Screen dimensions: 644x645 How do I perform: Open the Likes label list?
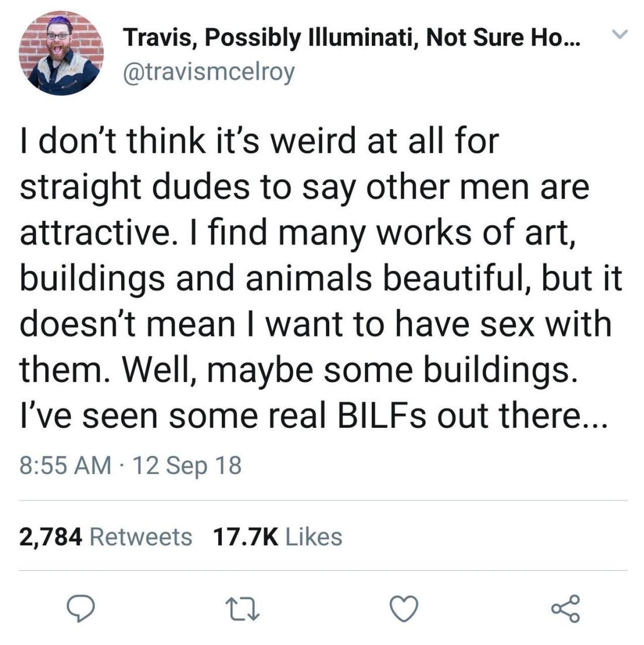click(x=313, y=536)
